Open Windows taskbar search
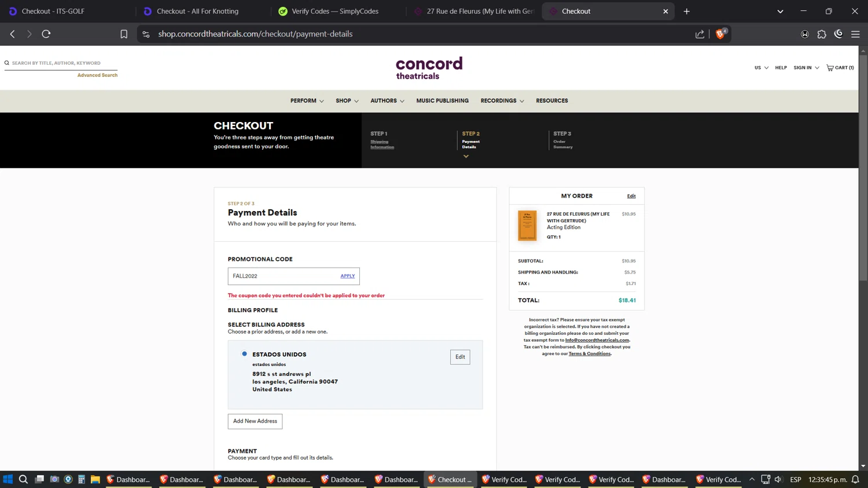The image size is (868, 488). tap(23, 479)
